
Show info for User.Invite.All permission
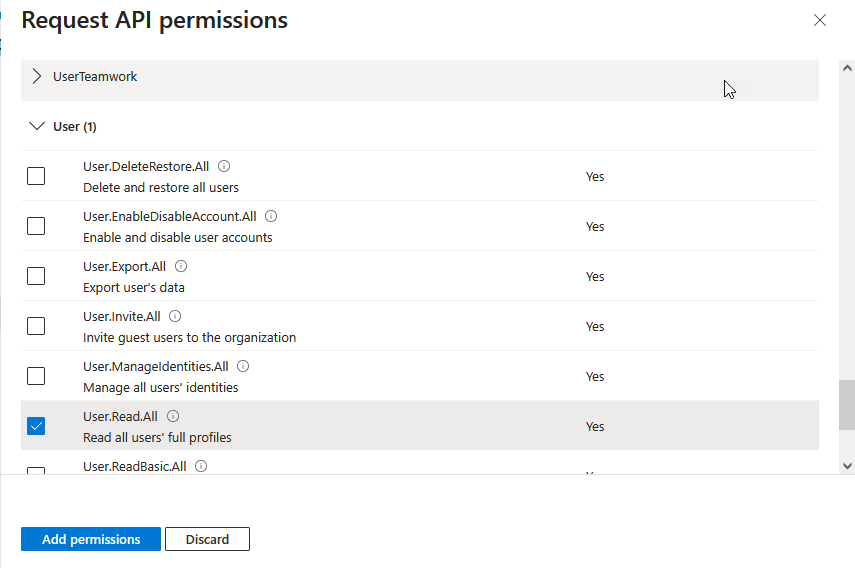[175, 316]
